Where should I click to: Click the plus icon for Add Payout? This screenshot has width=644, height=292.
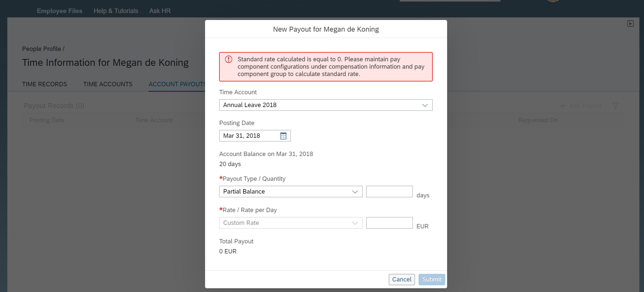[562, 106]
